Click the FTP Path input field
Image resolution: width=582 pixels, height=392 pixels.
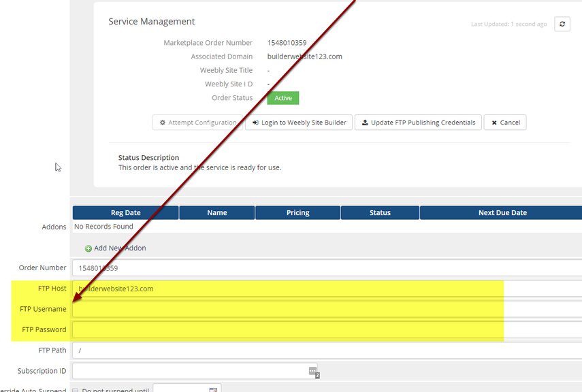tap(327, 350)
